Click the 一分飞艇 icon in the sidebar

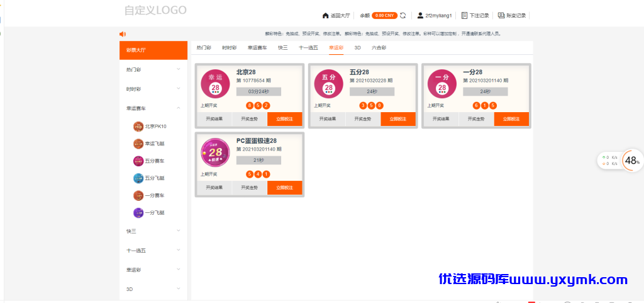138,213
